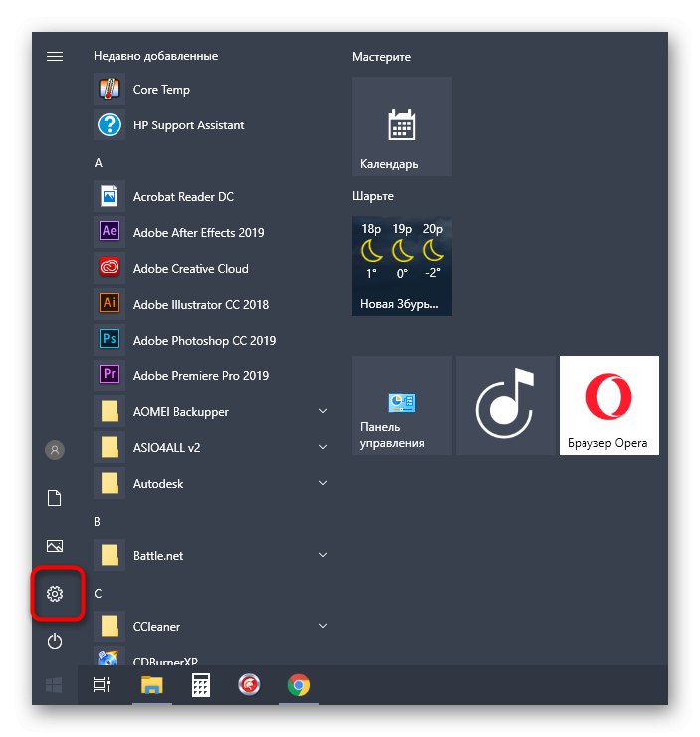Launch Adobe After Effects 2019 icon
Viewport: 700px width, 737px height.
coord(110,232)
